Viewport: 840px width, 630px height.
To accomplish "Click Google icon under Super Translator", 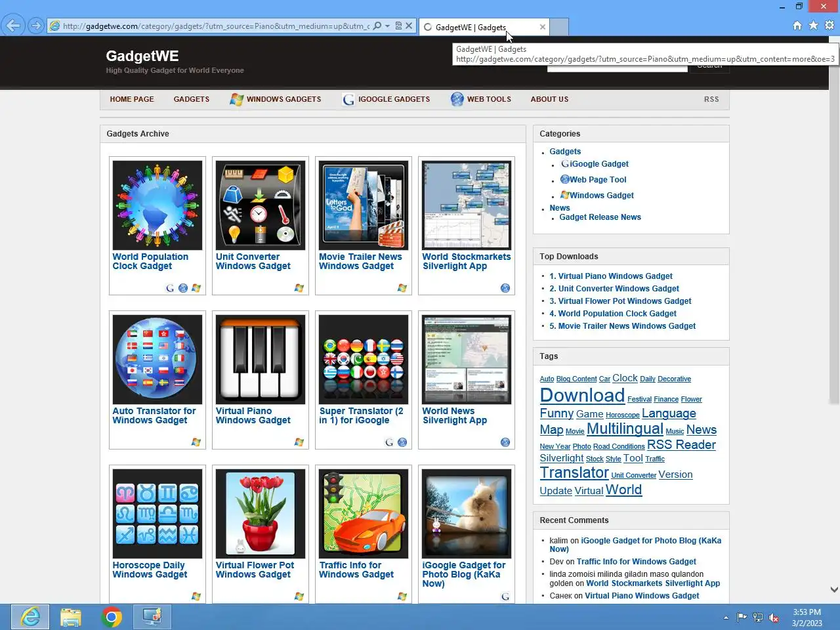I will click(x=389, y=442).
